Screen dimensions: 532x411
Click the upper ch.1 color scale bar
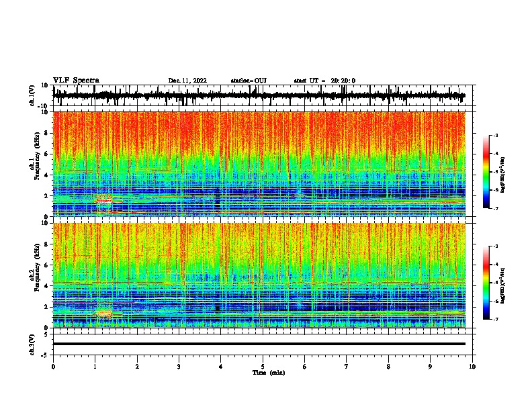(486, 172)
